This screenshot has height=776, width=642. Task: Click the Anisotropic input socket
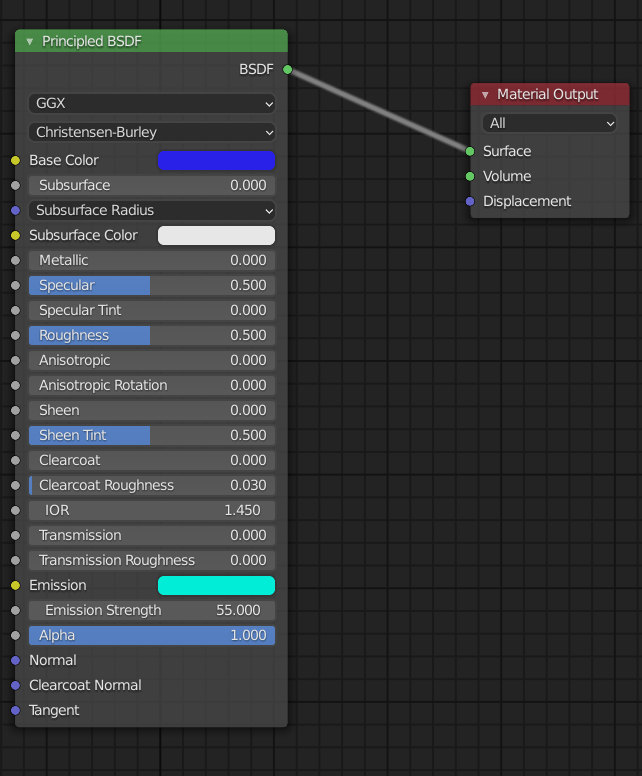(x=15, y=360)
